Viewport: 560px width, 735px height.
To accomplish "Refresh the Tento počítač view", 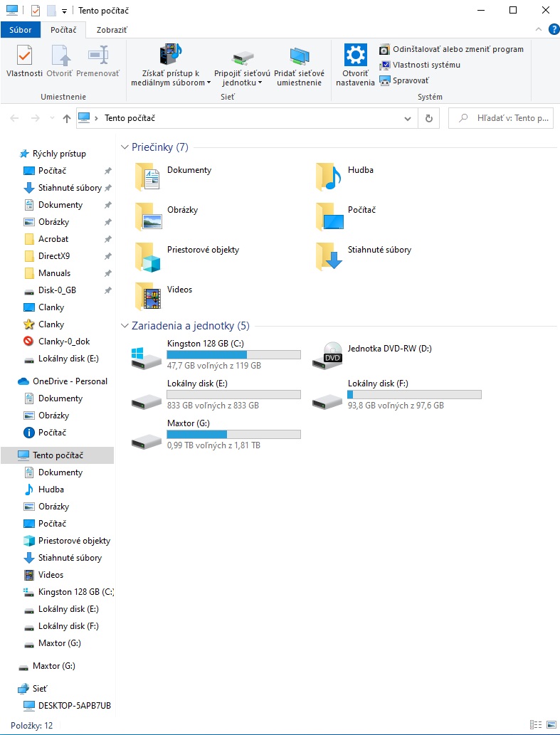I will coord(429,119).
